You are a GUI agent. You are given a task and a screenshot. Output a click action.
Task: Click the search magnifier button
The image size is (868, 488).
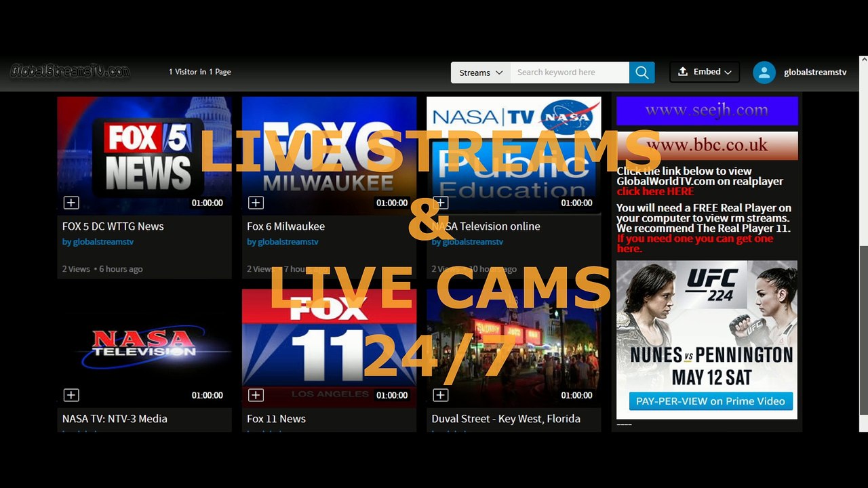click(642, 73)
